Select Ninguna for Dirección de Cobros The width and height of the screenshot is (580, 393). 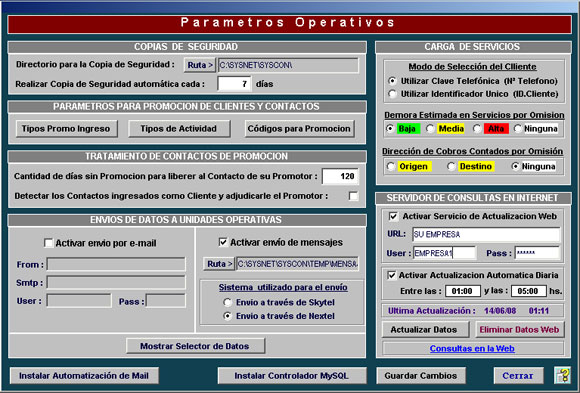pyautogui.click(x=515, y=167)
